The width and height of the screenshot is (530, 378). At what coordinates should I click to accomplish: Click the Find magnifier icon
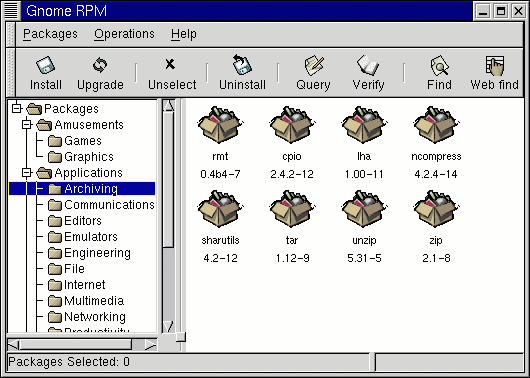click(439, 65)
